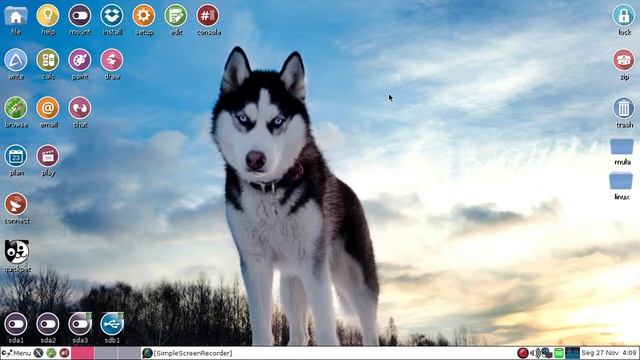
Task: Open the email client icon
Action: pos(48,108)
